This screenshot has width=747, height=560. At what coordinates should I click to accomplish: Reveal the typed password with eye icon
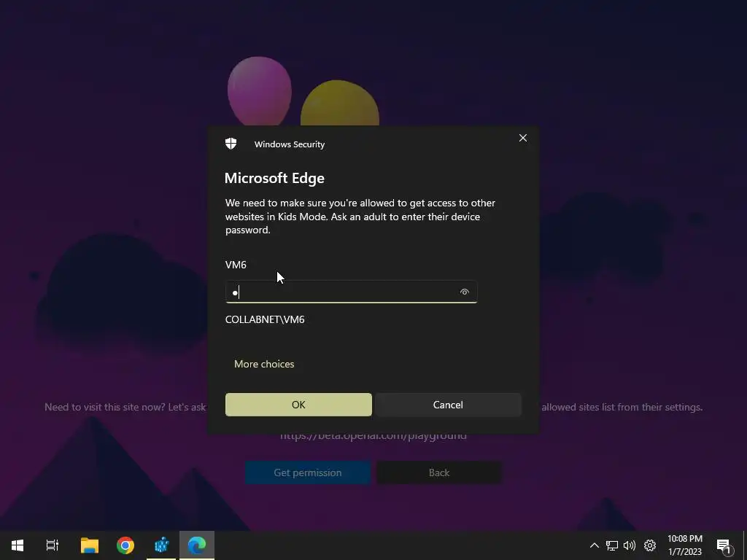click(465, 292)
